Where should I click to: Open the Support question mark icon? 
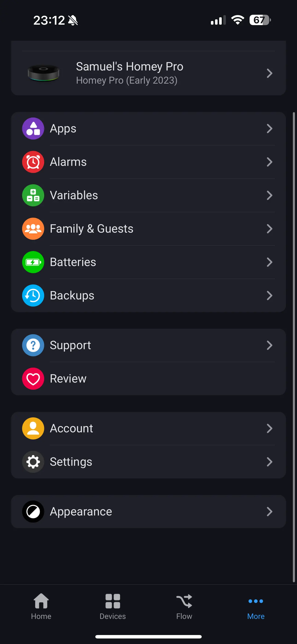pos(33,345)
